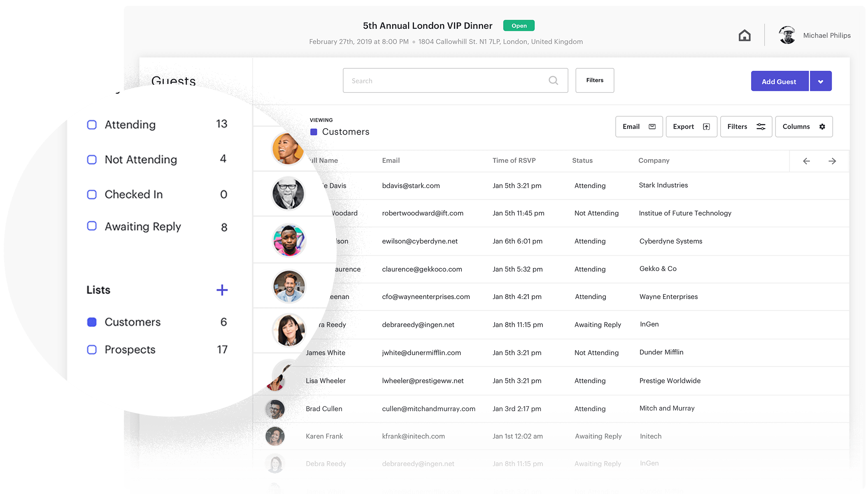Sort by Time of RSVP column header
Image resolution: width=868 pixels, height=494 pixels.
514,160
